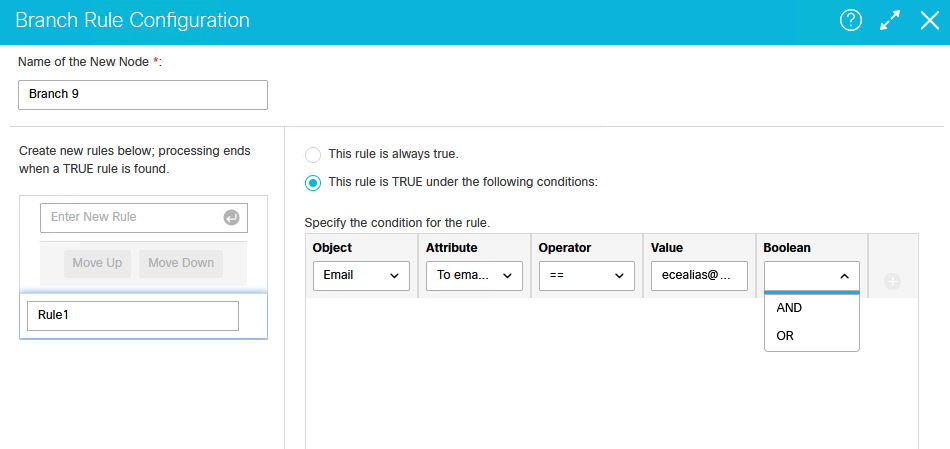The height and width of the screenshot is (449, 950).
Task: Select the Rule1 entry in rules list
Action: click(133, 316)
